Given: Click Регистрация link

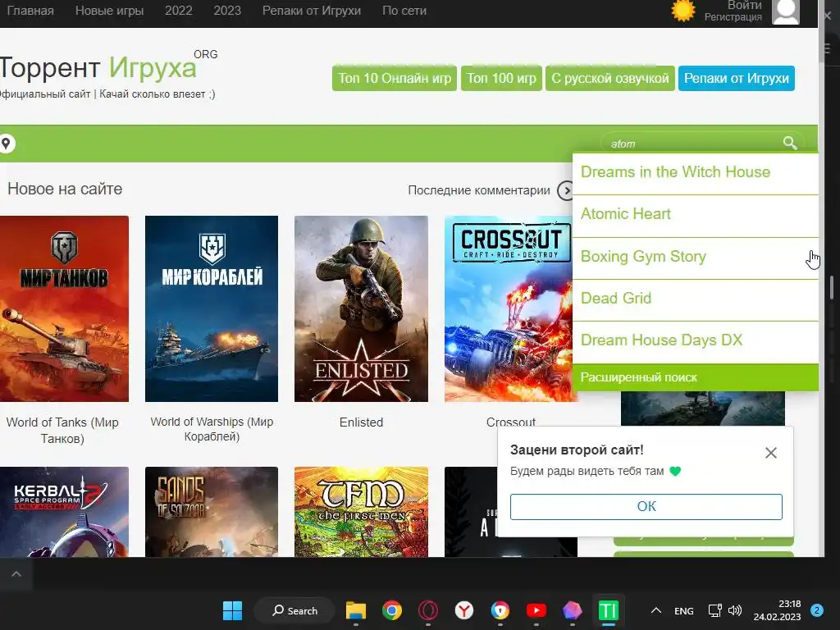Looking at the screenshot, I should point(733,17).
